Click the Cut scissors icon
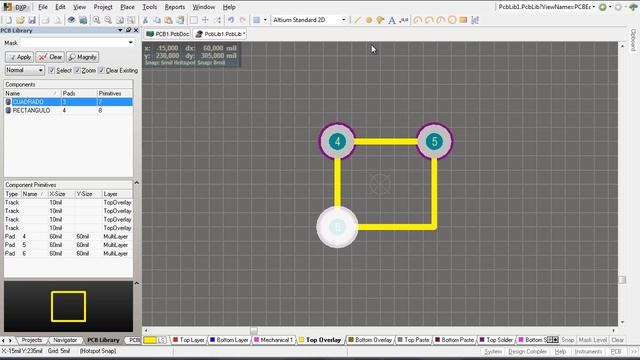The width and height of the screenshot is (640, 360). tap(145, 20)
